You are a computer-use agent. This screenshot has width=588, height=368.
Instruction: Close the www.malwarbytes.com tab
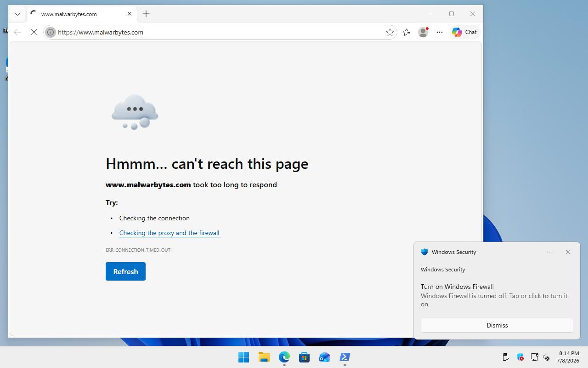(130, 14)
